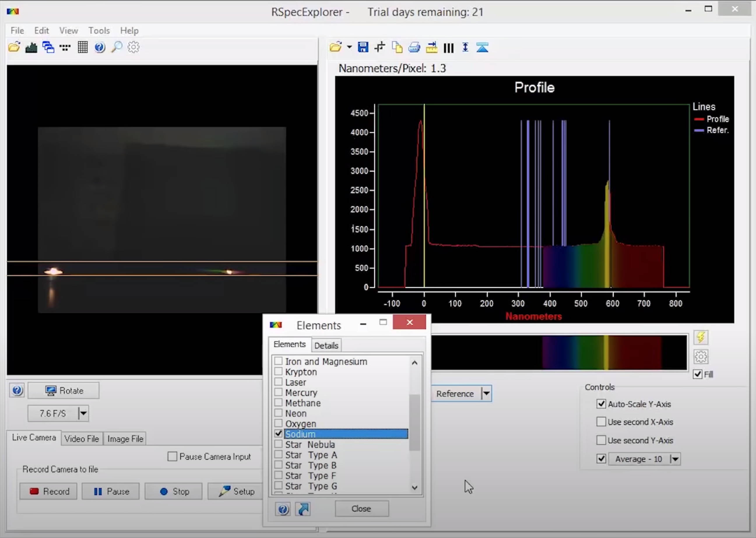Viewport: 756px width, 538px height.
Task: Click scroll down arrow in elements list
Action: click(x=414, y=487)
